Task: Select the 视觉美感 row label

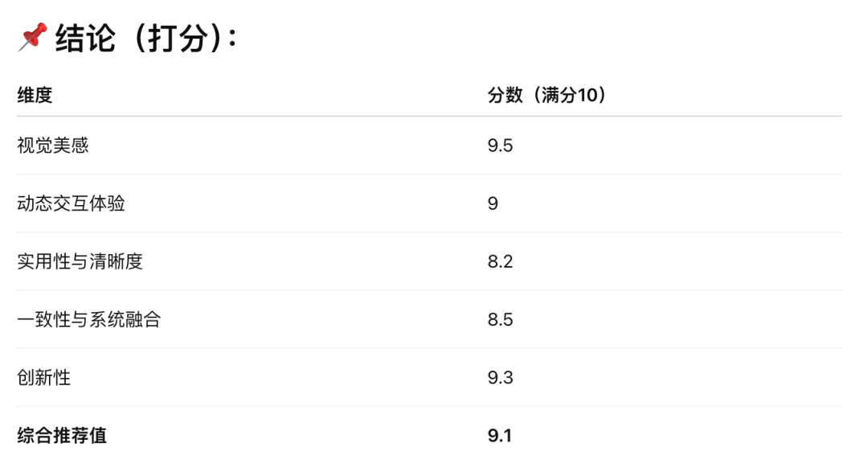Action: [52, 146]
